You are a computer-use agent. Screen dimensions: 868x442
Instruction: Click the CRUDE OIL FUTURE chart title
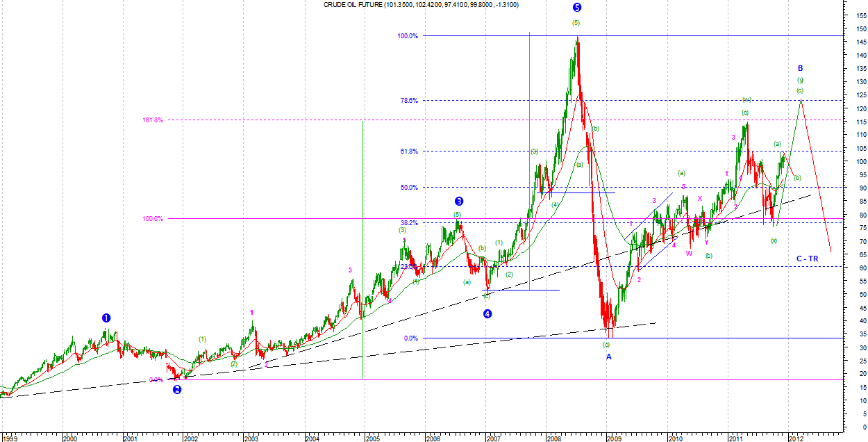pos(421,5)
